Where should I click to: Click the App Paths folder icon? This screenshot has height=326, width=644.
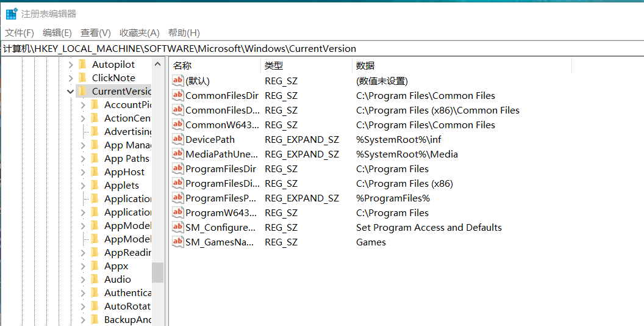pyautogui.click(x=95, y=158)
